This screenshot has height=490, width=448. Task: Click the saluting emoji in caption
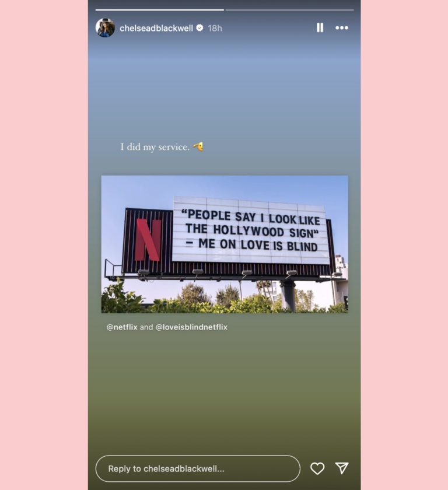198,146
